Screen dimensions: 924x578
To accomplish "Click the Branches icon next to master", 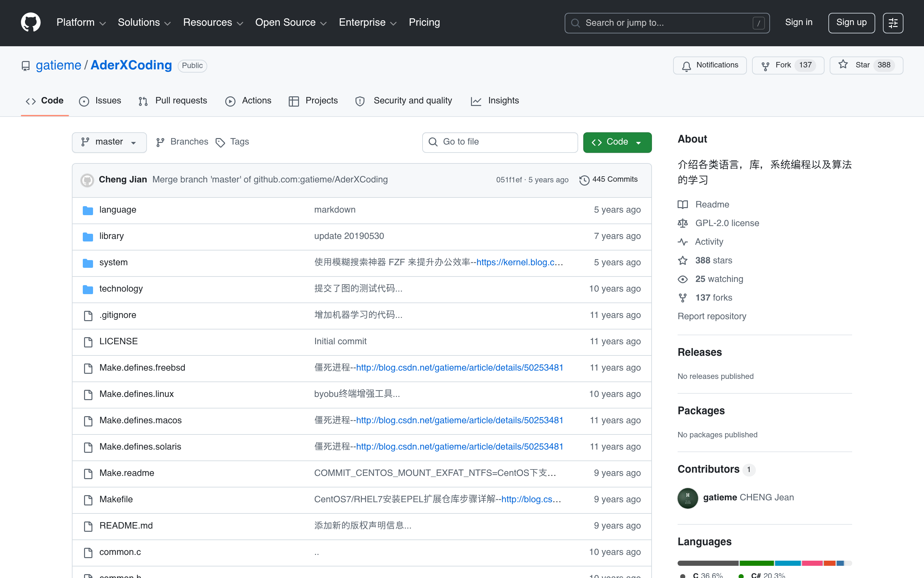I will coord(160,142).
